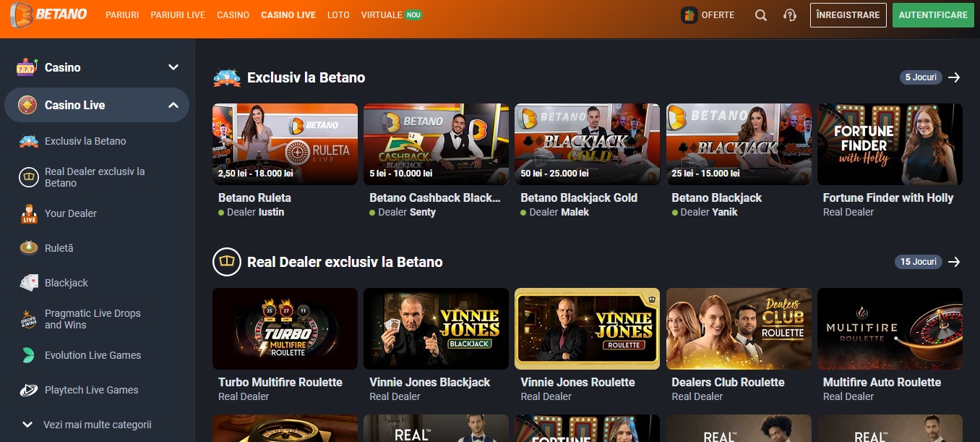Open the Virtuale menu
The width and height of the screenshot is (980, 442).
click(x=382, y=15)
